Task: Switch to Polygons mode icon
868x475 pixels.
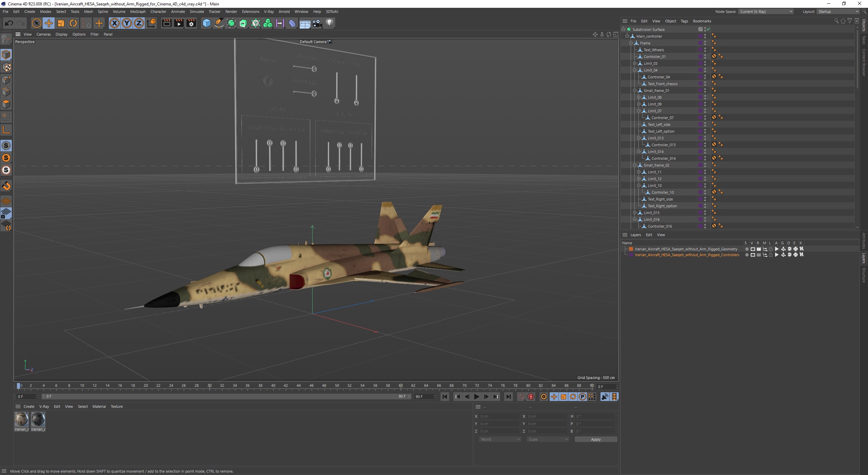Action: tap(6, 104)
